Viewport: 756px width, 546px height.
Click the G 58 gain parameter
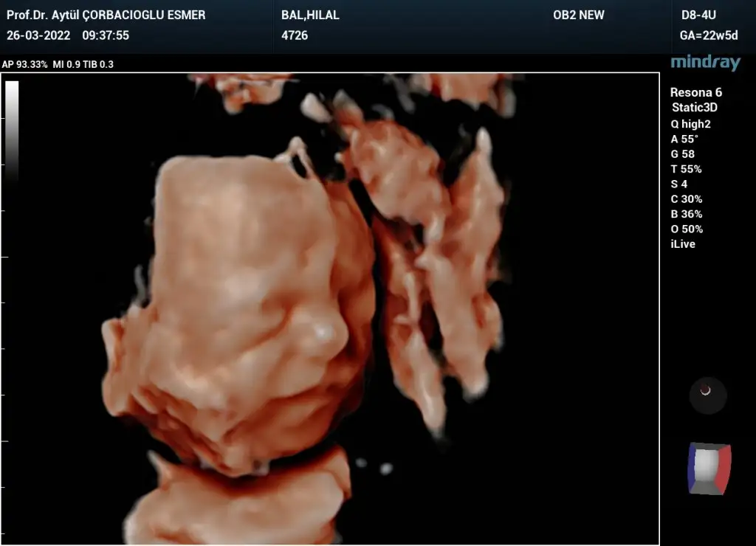682,153
